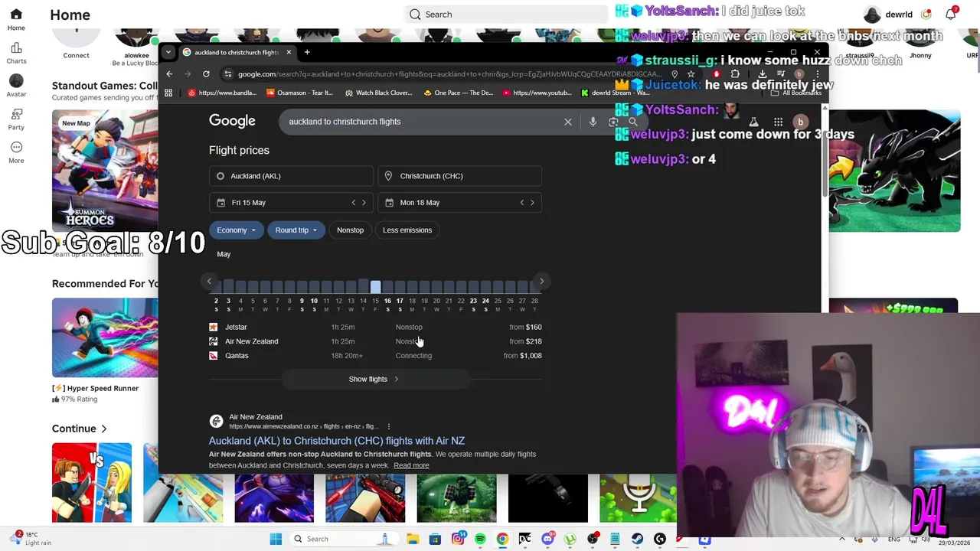Open the dewrld Stream bookmark
This screenshot has height=551, width=980.
coord(616,93)
